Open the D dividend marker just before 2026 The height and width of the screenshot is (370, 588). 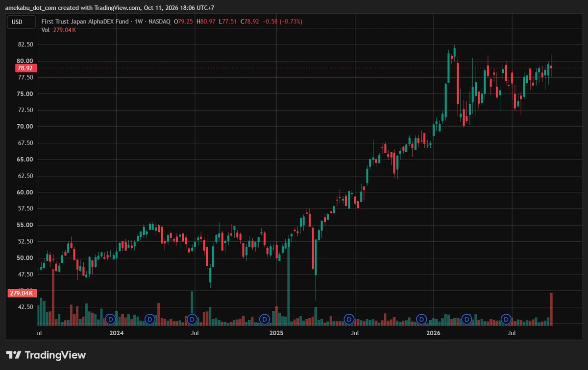[x=421, y=319]
